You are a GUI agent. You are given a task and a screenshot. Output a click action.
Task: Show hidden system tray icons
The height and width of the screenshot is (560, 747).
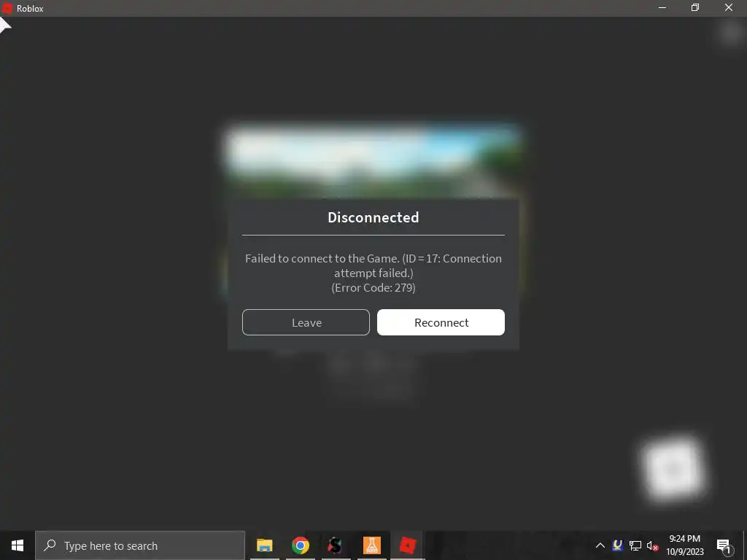600,545
